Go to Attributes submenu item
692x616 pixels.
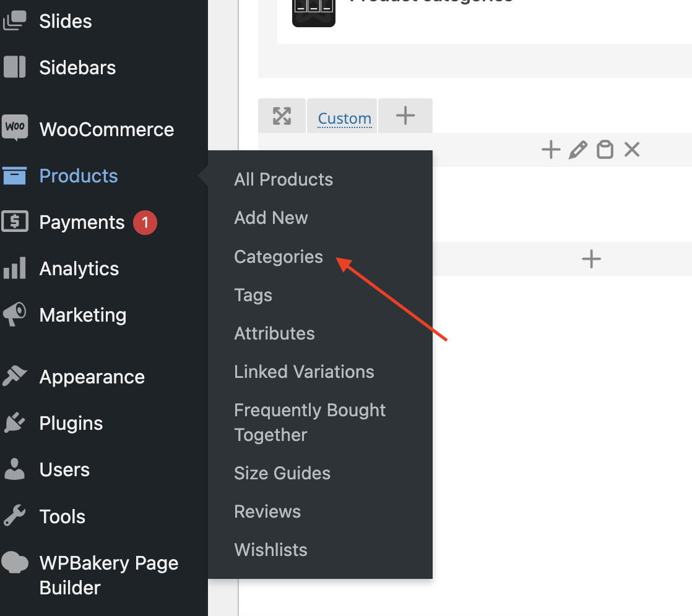(x=274, y=333)
